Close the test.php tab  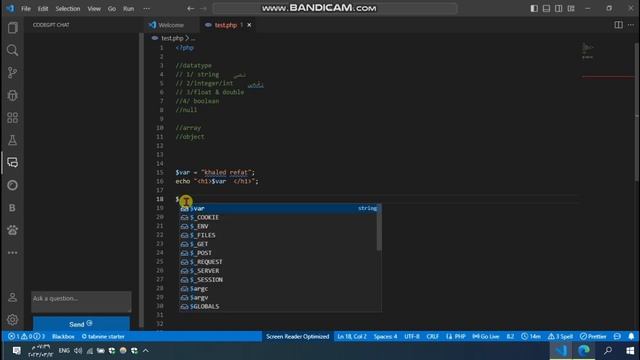(x=249, y=25)
